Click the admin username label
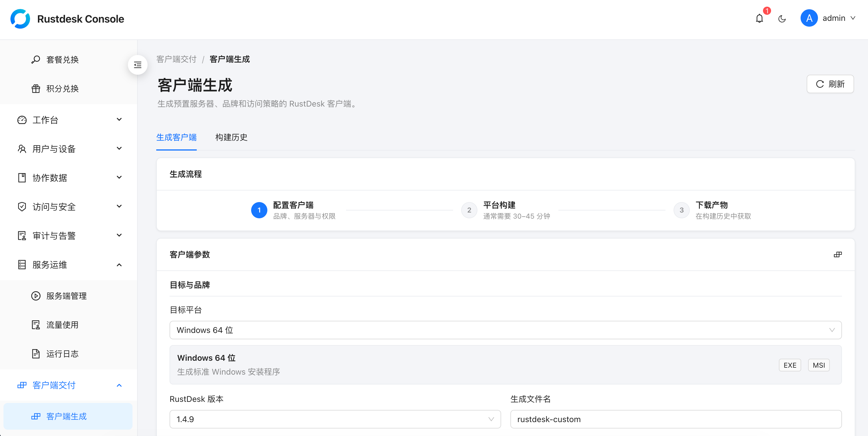The width and height of the screenshot is (868, 436). [x=834, y=18]
